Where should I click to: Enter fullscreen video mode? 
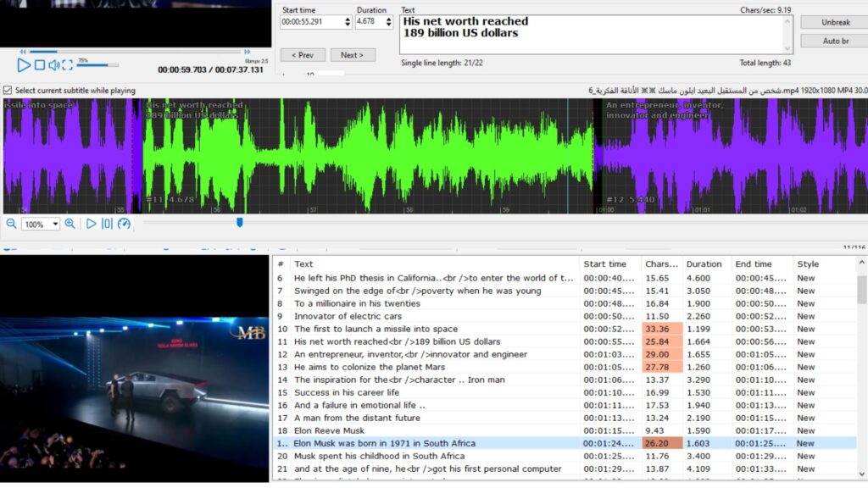tap(68, 65)
